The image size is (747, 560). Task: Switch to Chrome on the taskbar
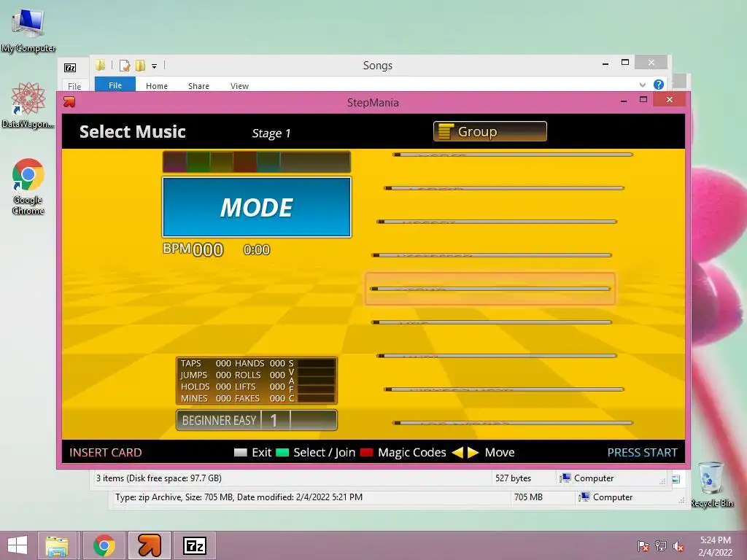pyautogui.click(x=104, y=545)
